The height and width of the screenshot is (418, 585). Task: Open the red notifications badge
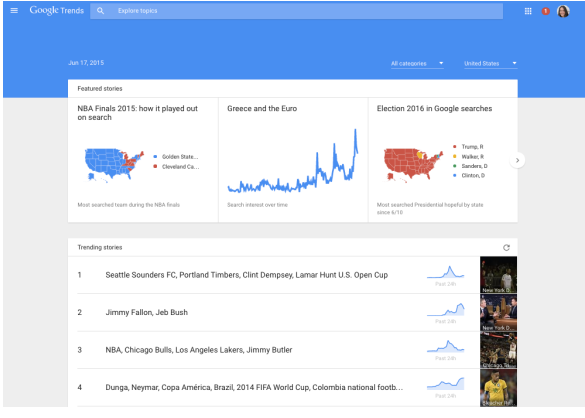545,11
